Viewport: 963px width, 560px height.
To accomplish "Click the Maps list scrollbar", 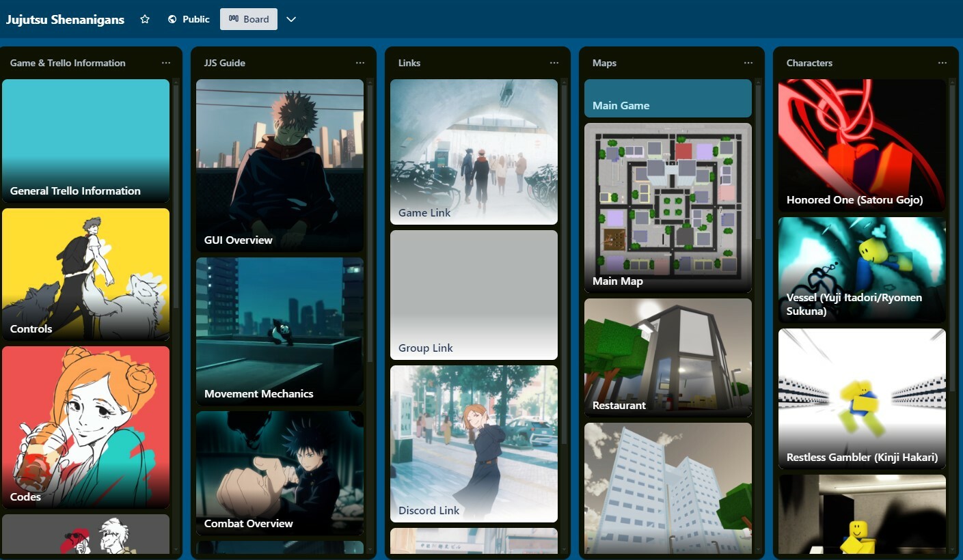I will tap(759, 160).
